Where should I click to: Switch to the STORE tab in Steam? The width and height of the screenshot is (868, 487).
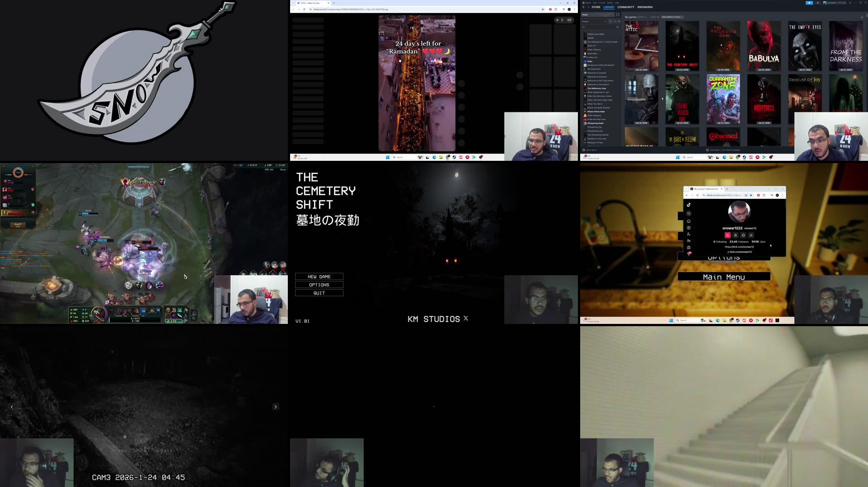[x=596, y=7]
